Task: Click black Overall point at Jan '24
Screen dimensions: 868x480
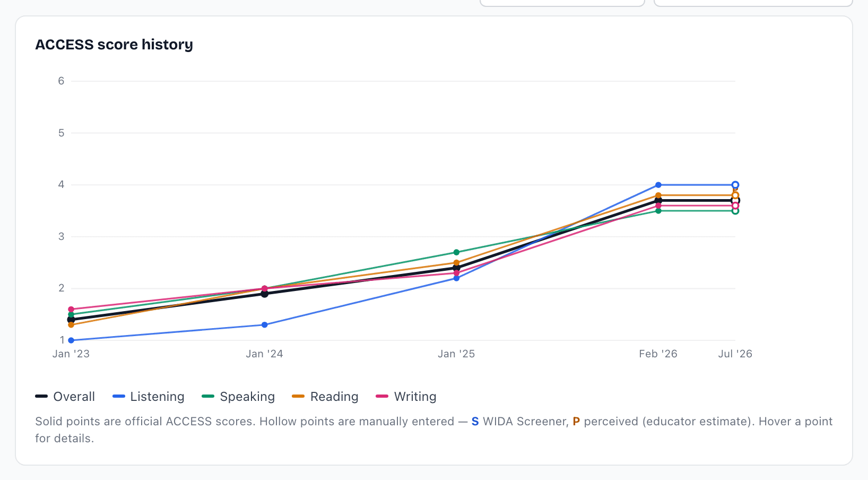Action: [x=265, y=294]
